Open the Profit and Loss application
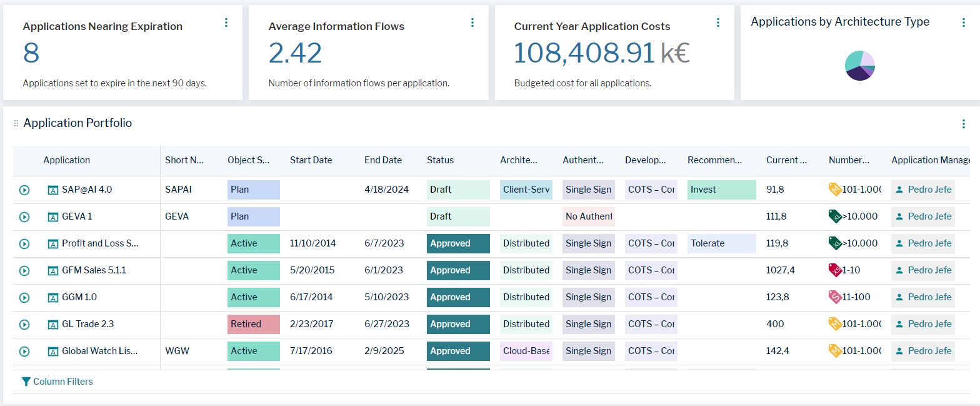This screenshot has width=980, height=406. coord(100,244)
